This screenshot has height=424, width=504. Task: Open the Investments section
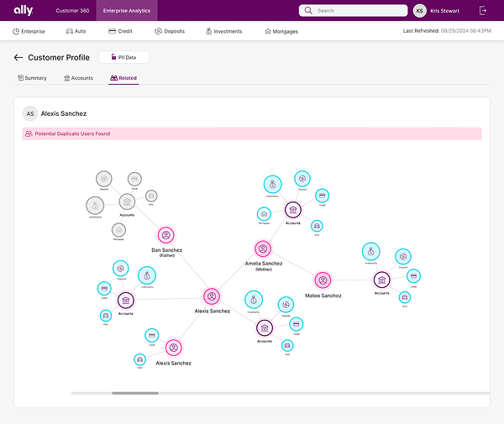click(x=224, y=31)
